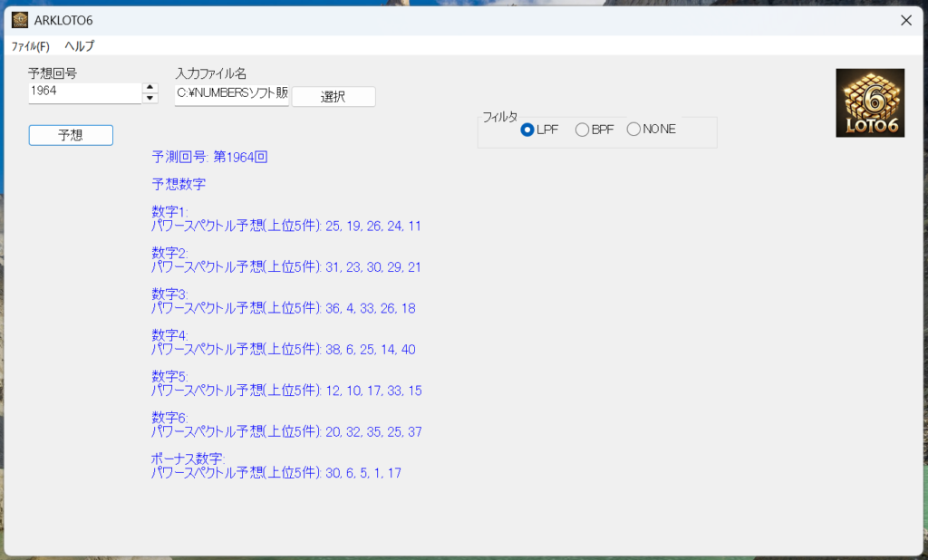This screenshot has height=560, width=928.
Task: Focus the 予想回号 field showing 1964
Action: (83, 92)
